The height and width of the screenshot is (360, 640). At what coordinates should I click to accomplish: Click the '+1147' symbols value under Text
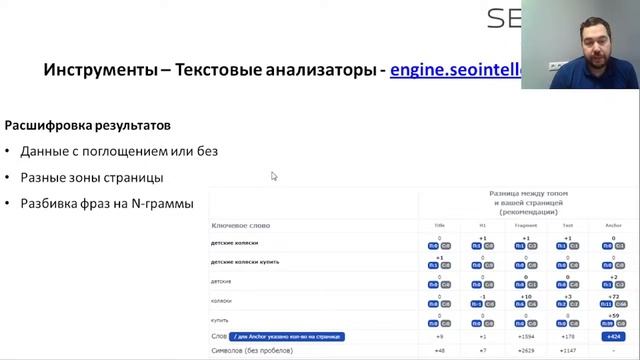(568, 351)
